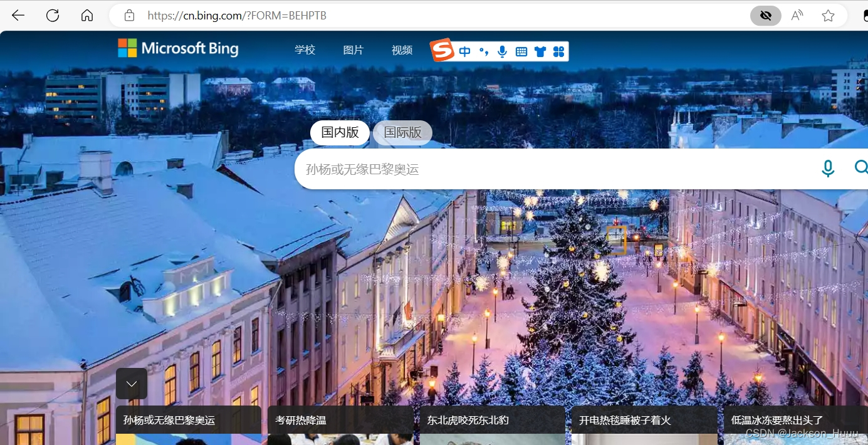Collapse the trending panel with the chevron
The width and height of the screenshot is (868, 445).
point(131,383)
